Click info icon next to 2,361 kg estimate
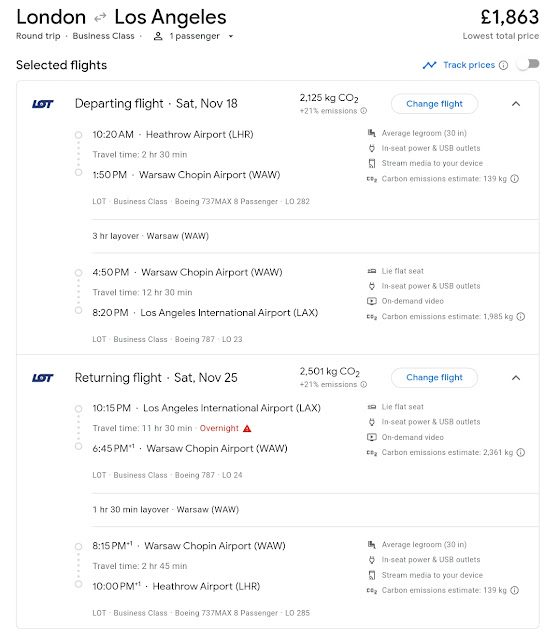 pyautogui.click(x=521, y=453)
